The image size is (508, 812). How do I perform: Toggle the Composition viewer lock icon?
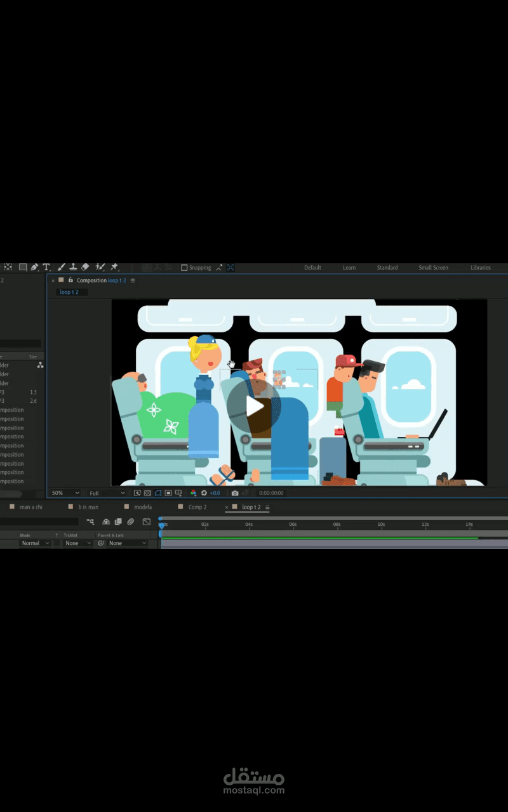click(x=70, y=280)
